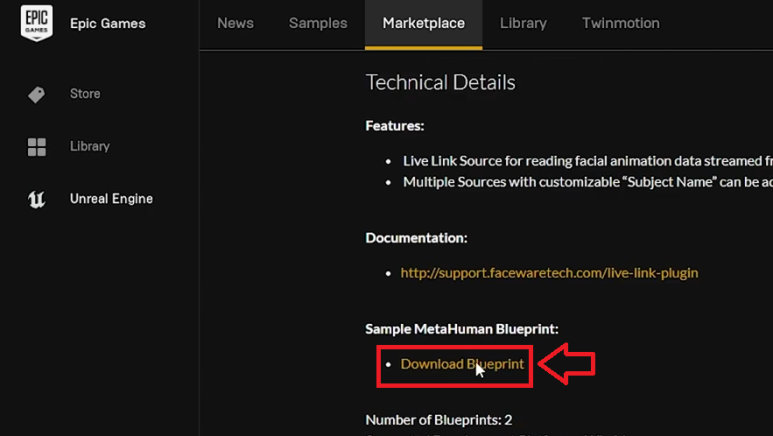Click the Epic Games title text

click(x=107, y=24)
